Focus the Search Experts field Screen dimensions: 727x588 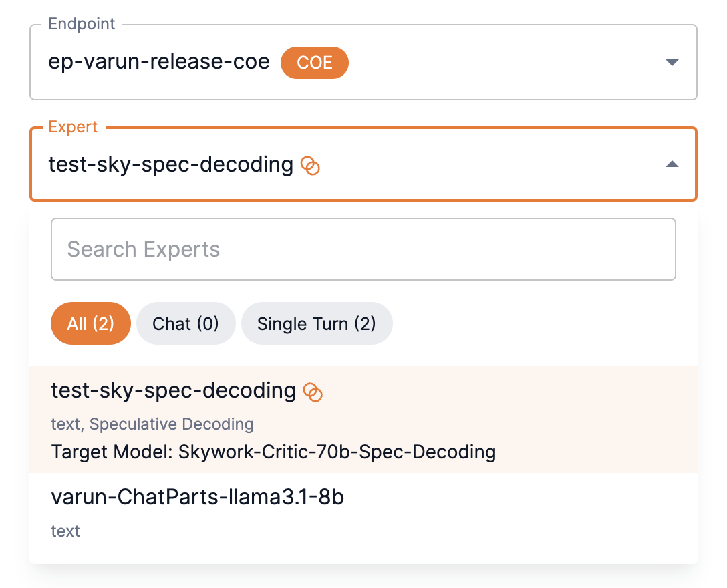point(363,249)
